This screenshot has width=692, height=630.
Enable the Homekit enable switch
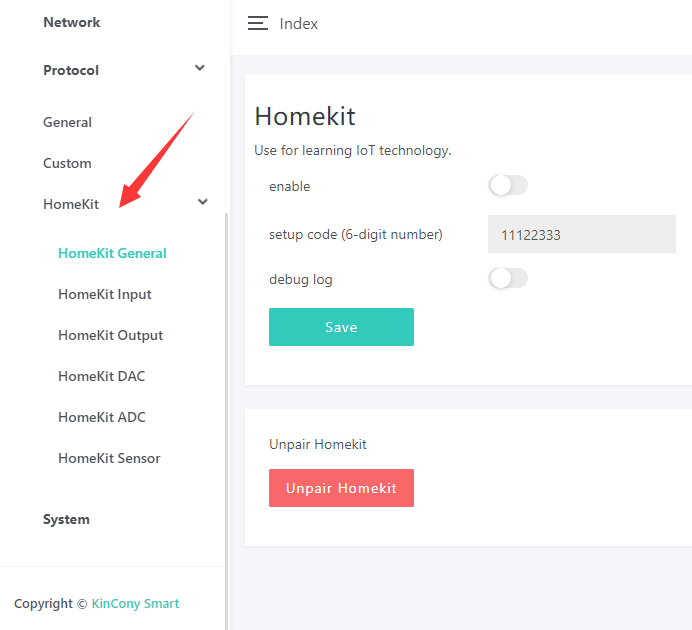(507, 186)
